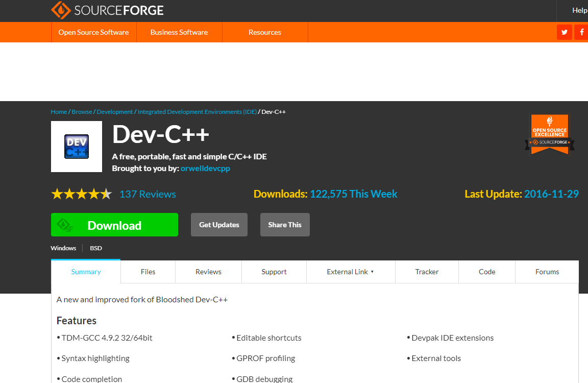Screen dimensions: 588x383
Task: Click the SourceForge logo
Action: click(107, 10)
